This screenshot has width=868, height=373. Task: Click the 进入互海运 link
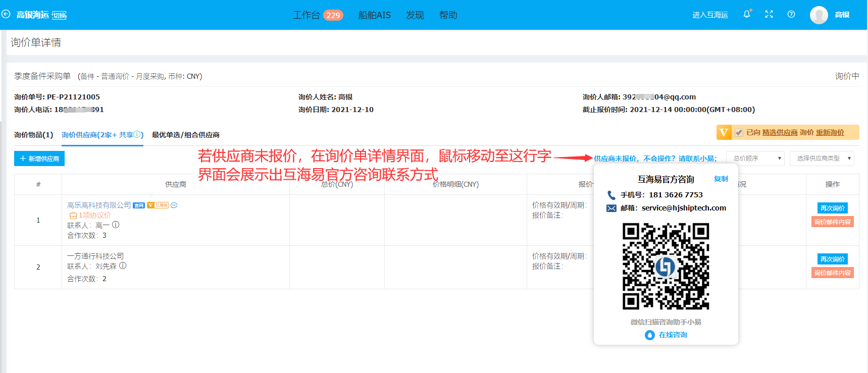point(710,15)
